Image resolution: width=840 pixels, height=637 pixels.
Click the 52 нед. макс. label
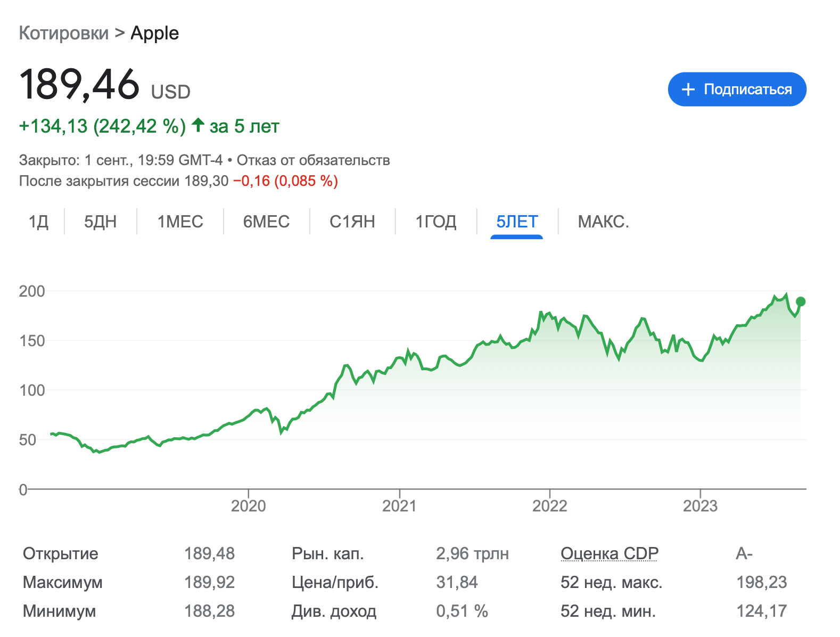click(612, 582)
